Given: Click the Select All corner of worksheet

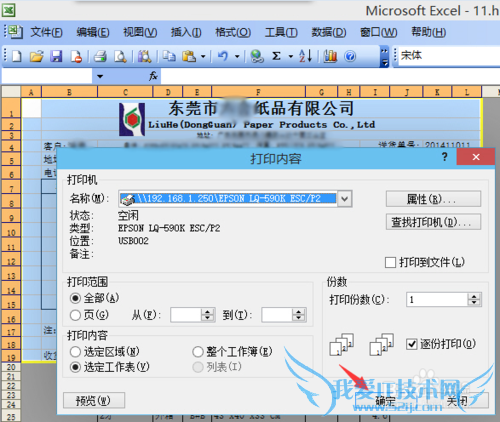Looking at the screenshot, I should (11, 92).
